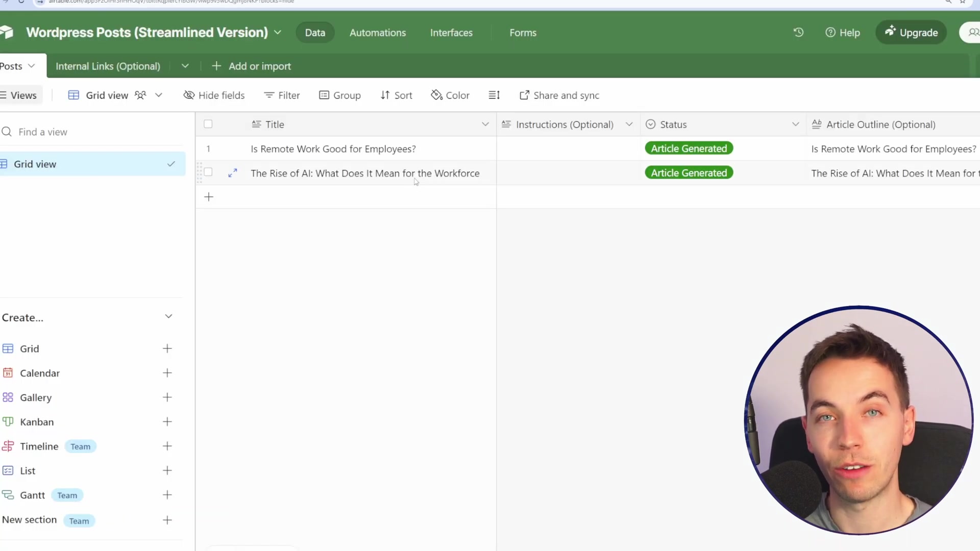Focus the Find a view search field
This screenshot has width=980, height=551.
coord(92,132)
